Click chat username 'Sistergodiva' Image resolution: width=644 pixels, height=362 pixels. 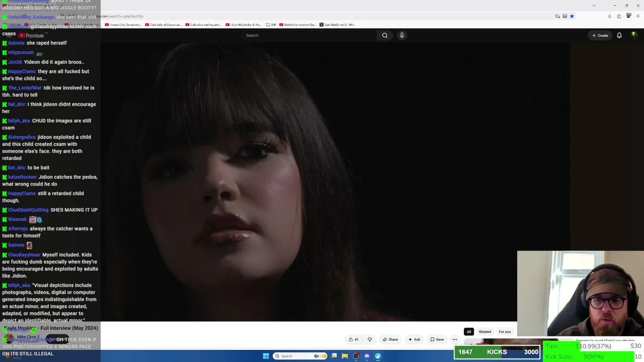coord(22,137)
